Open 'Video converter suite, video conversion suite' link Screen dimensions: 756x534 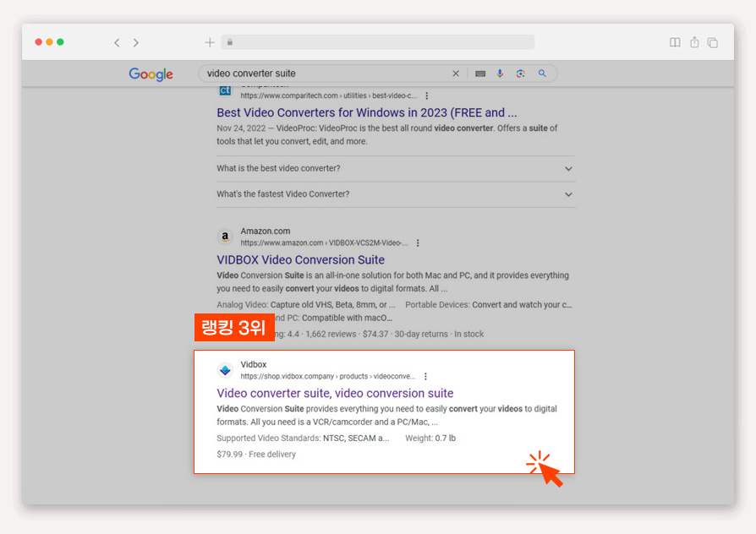(335, 393)
